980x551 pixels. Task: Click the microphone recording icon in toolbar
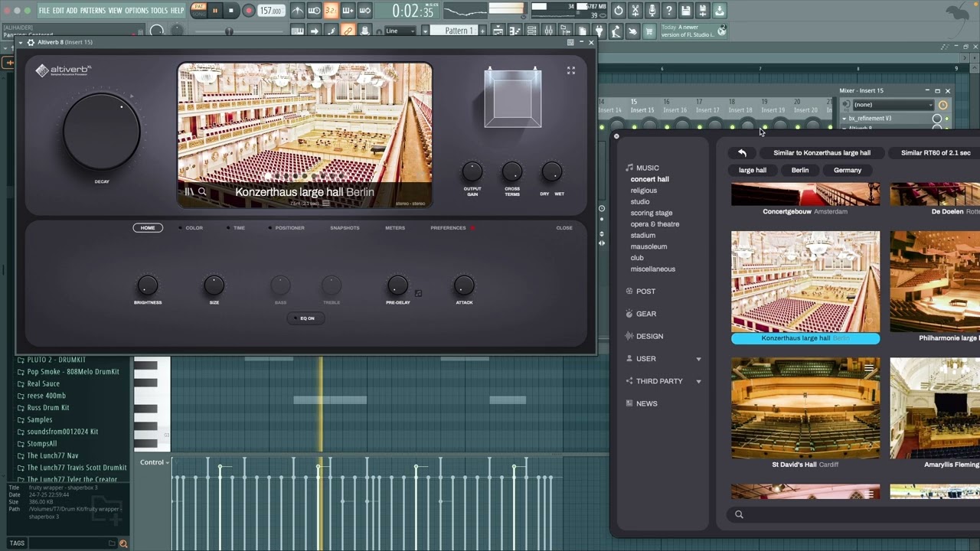[652, 11]
